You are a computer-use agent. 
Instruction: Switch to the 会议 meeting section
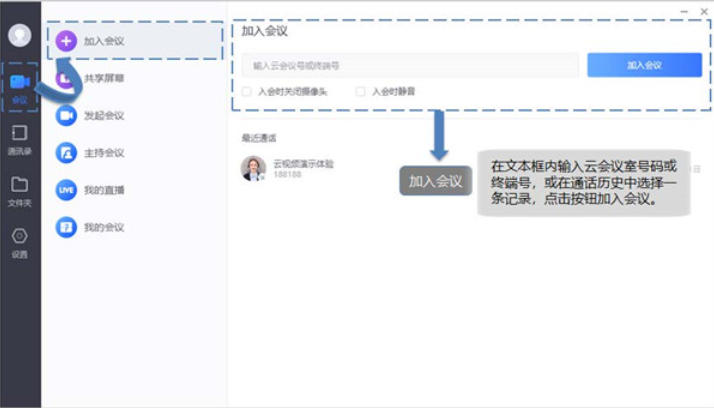tap(20, 87)
